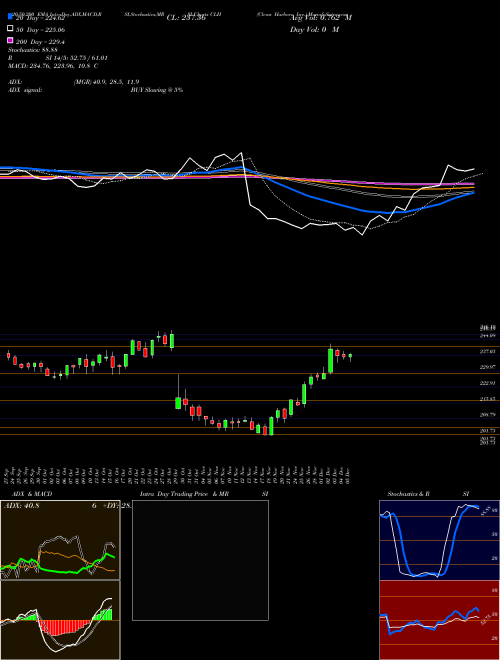Screen dimensions: 500x660
Task: Click the last green candlestick on the chart
Action: tap(350, 357)
